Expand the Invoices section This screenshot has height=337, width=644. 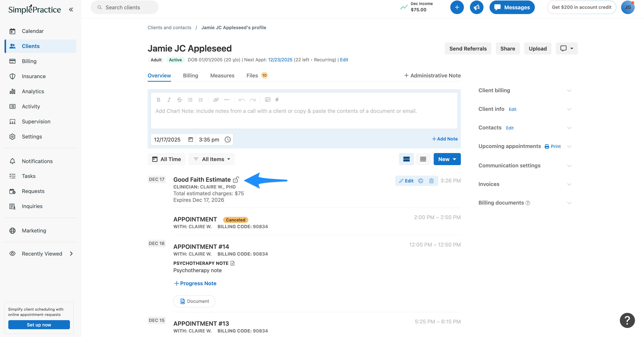pos(569,184)
